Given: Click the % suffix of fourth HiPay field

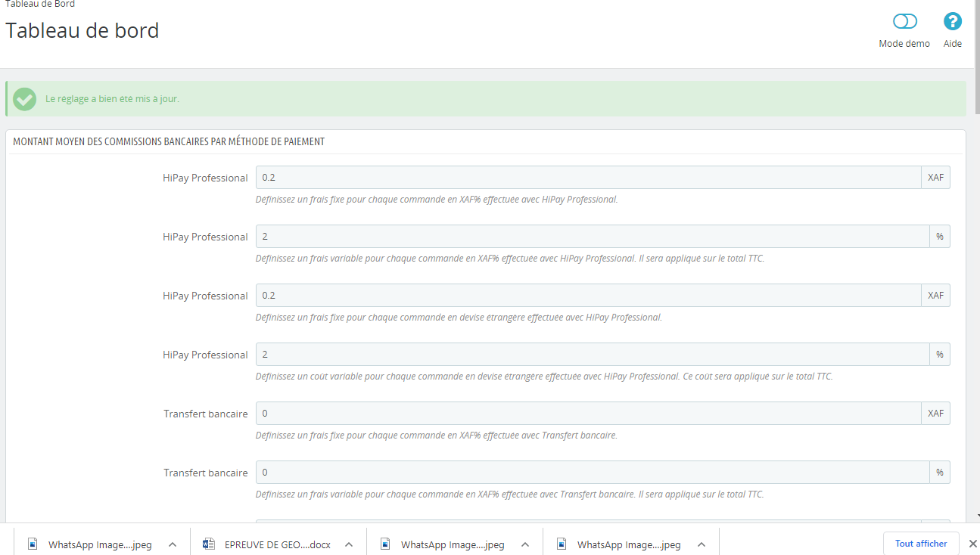Looking at the screenshot, I should (x=940, y=355).
